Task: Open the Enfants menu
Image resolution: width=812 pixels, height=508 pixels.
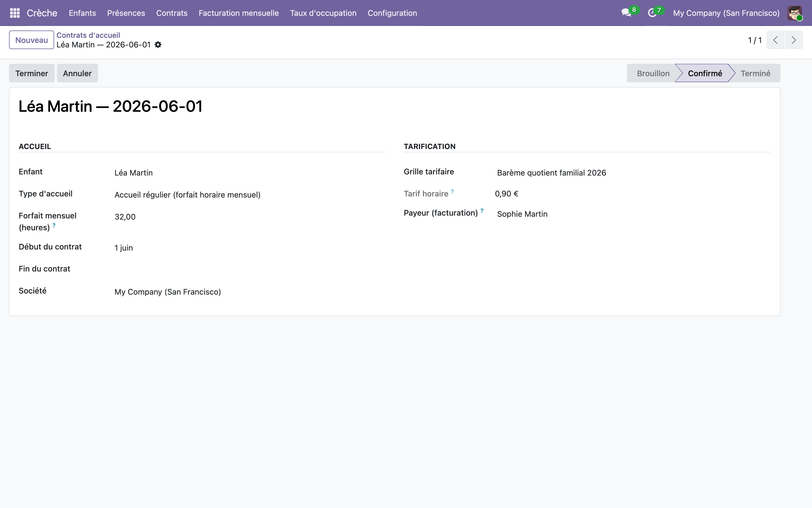Action: pyautogui.click(x=82, y=13)
